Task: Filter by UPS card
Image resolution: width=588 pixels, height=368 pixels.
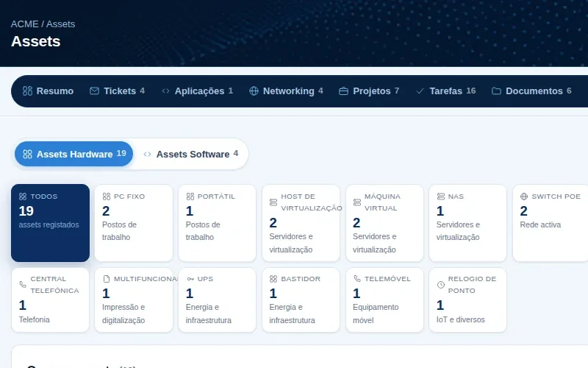Action: [x=217, y=300]
